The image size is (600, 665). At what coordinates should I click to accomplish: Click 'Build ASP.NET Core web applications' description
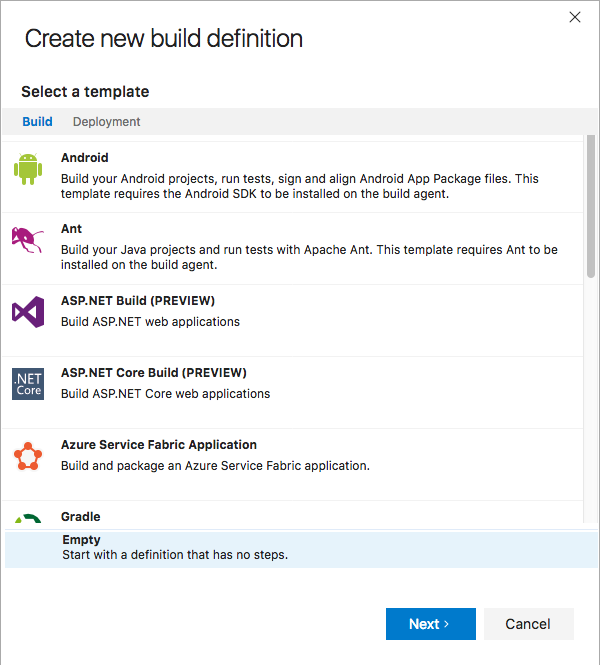(x=165, y=394)
